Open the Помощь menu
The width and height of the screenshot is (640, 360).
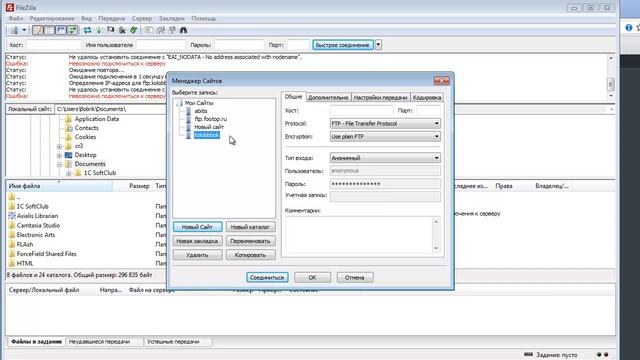(204, 18)
